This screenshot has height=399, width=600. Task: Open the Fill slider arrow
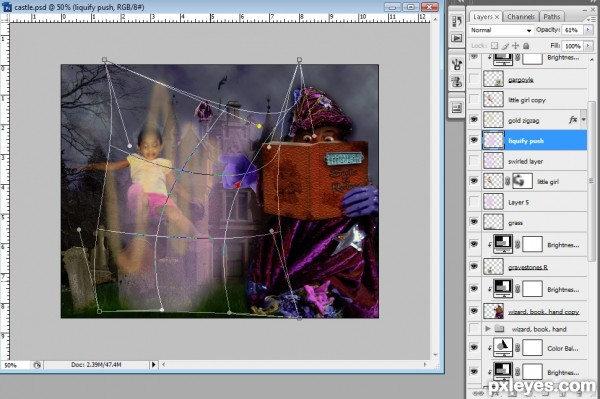pos(588,46)
